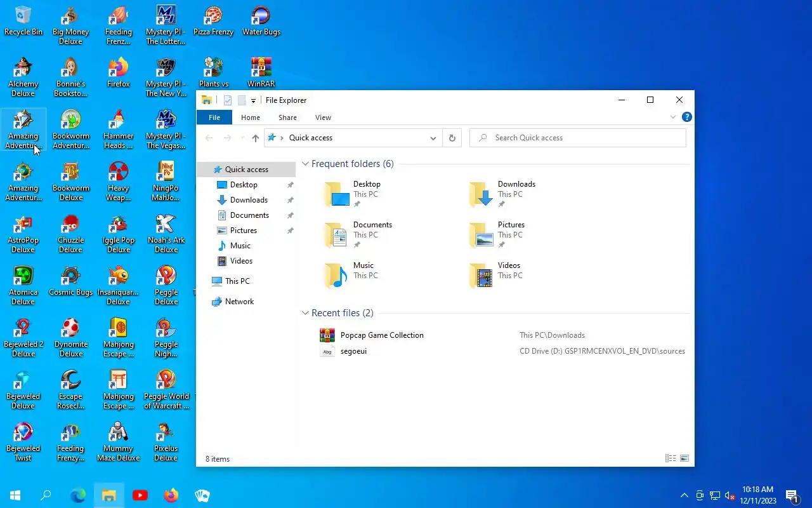Click the Properties quick access toolbar icon

[x=228, y=100]
